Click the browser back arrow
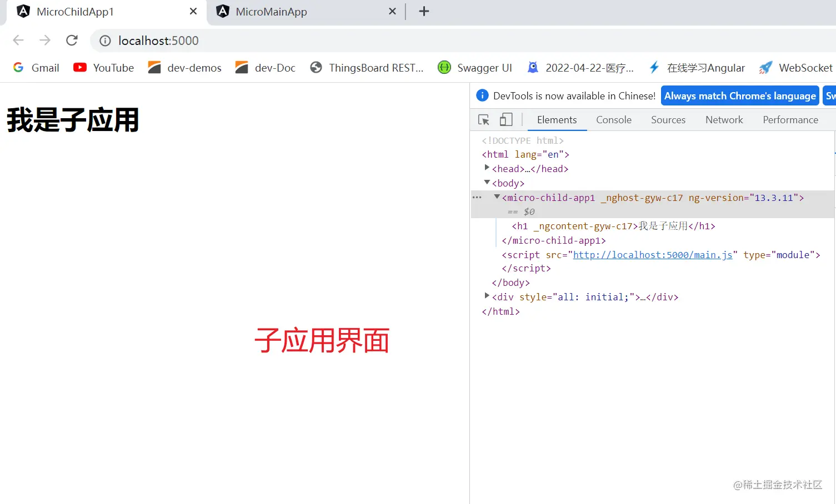This screenshot has height=504, width=836. click(x=18, y=40)
